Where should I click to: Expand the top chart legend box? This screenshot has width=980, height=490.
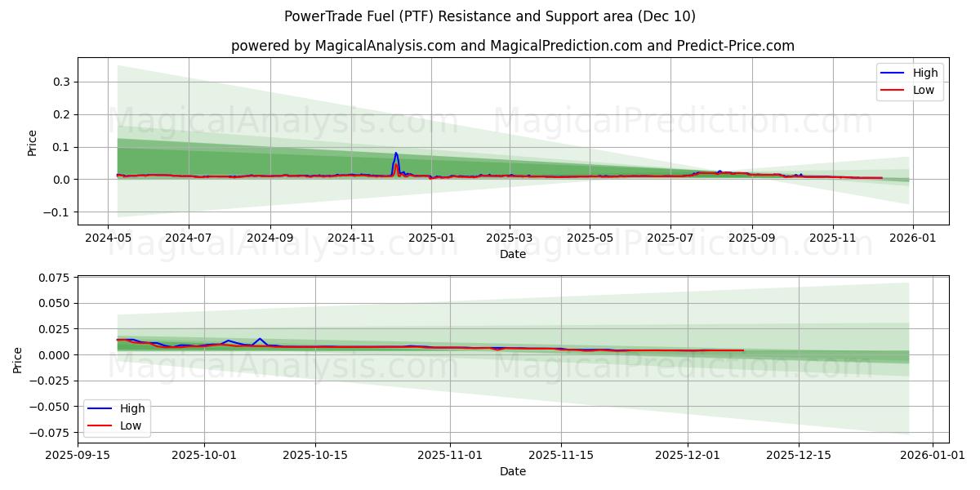(909, 80)
